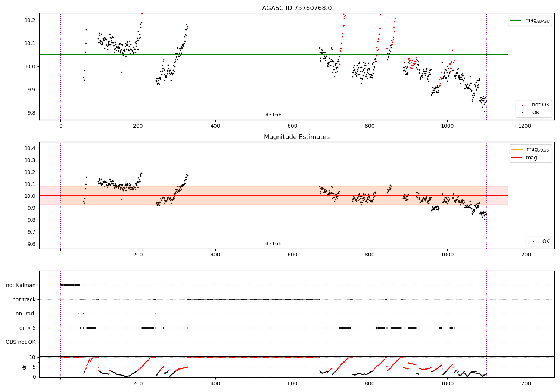Click 'OK' legend entry in top plot

point(536,113)
